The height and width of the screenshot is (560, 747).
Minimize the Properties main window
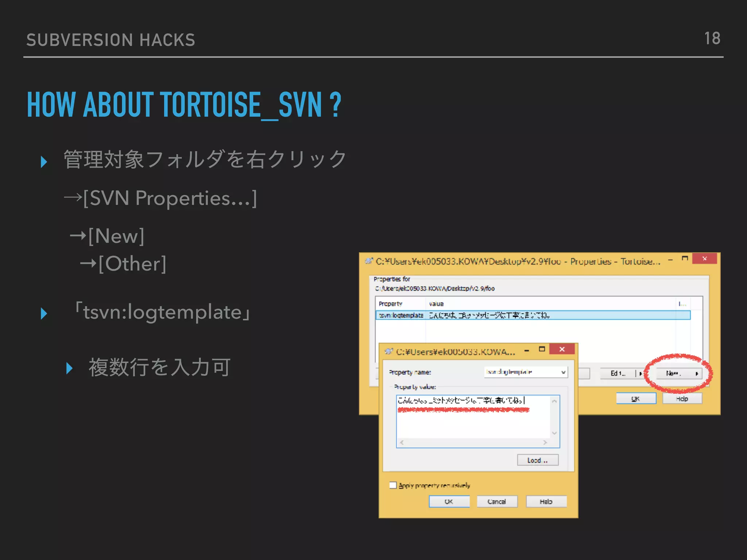[670, 260]
